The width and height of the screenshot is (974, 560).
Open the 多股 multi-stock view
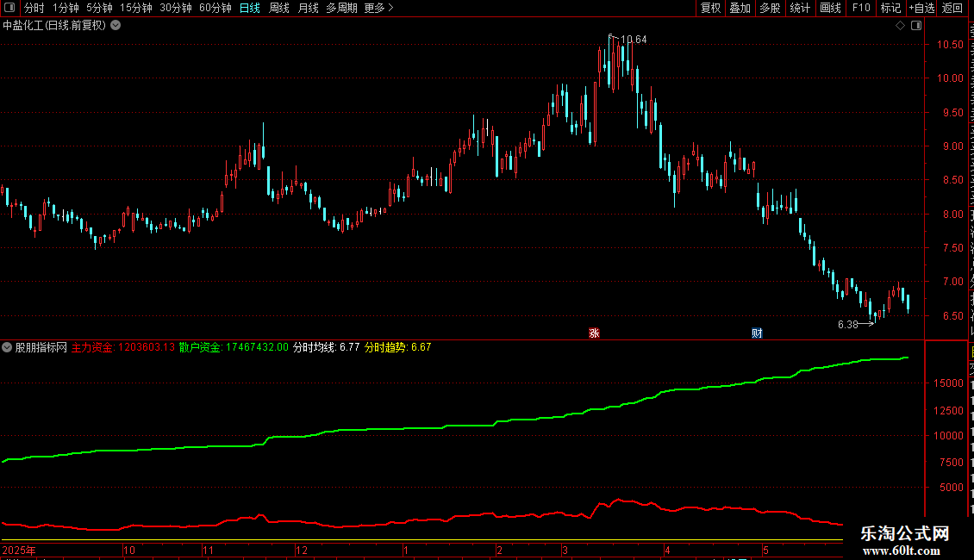click(x=770, y=8)
